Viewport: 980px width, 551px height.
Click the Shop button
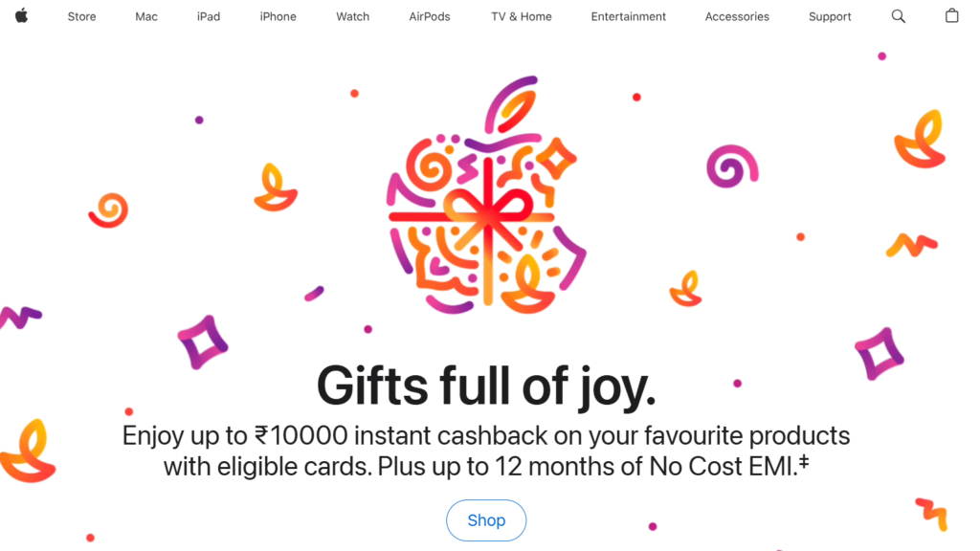point(486,520)
